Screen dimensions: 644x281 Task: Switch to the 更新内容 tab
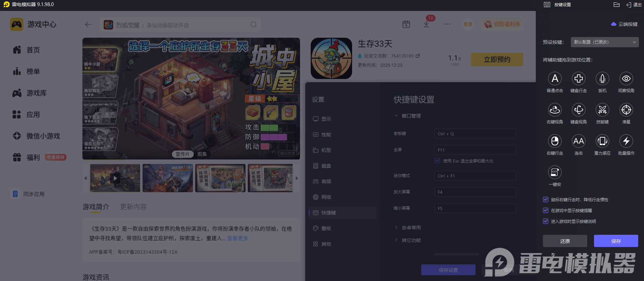pyautogui.click(x=133, y=207)
